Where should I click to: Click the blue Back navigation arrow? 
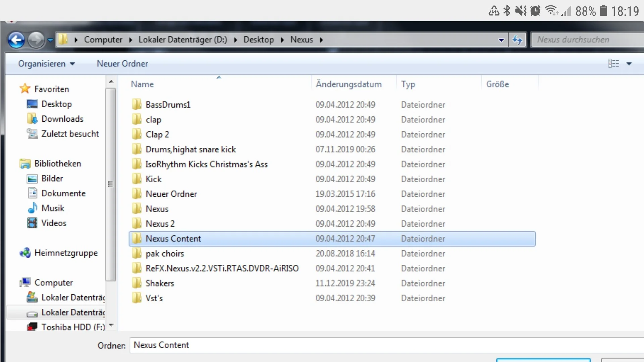pos(16,40)
